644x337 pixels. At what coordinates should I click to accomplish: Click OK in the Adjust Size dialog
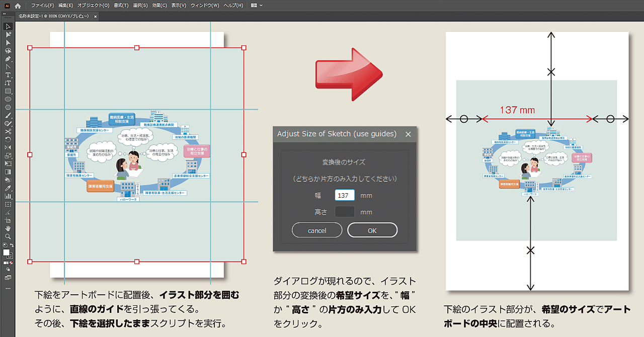(x=372, y=230)
